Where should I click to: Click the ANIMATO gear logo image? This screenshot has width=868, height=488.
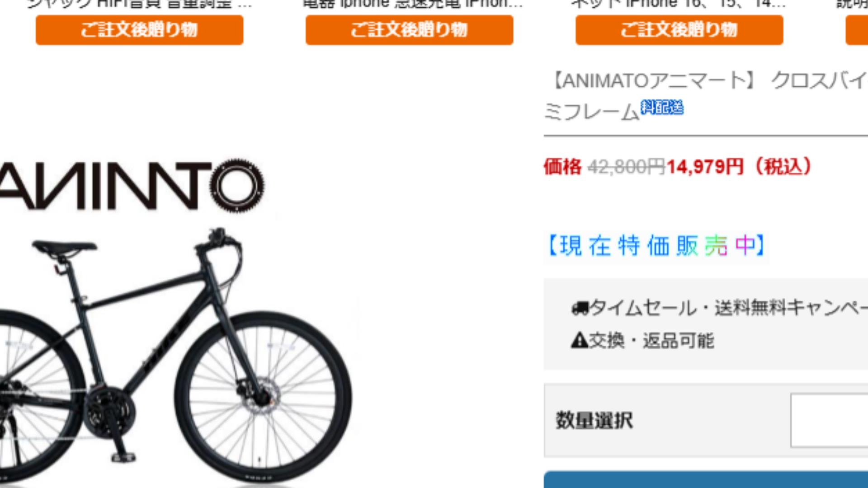(132, 185)
